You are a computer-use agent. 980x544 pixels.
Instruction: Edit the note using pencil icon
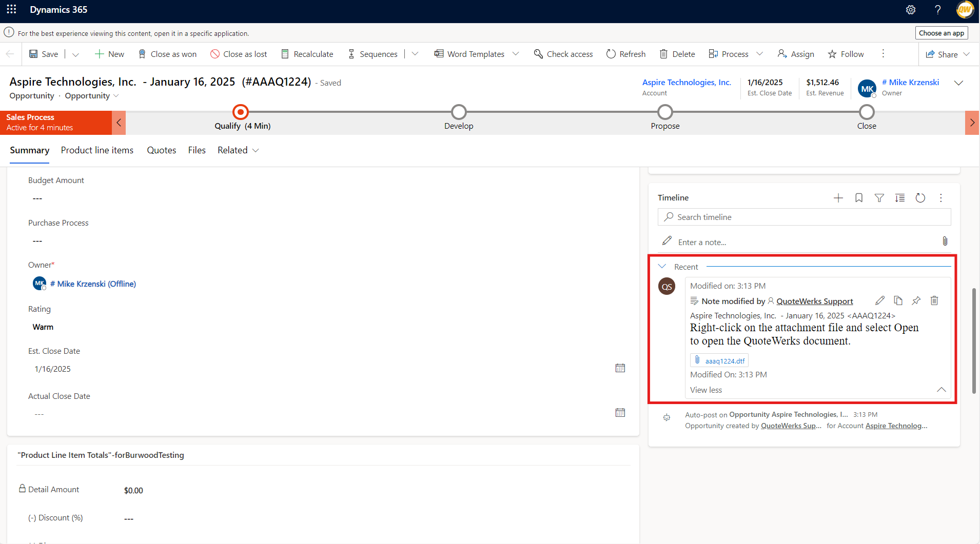point(879,301)
